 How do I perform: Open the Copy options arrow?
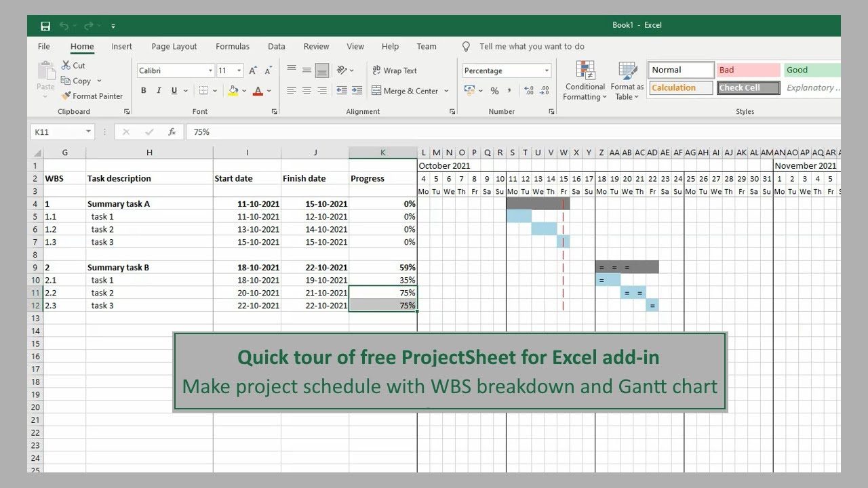pos(99,81)
